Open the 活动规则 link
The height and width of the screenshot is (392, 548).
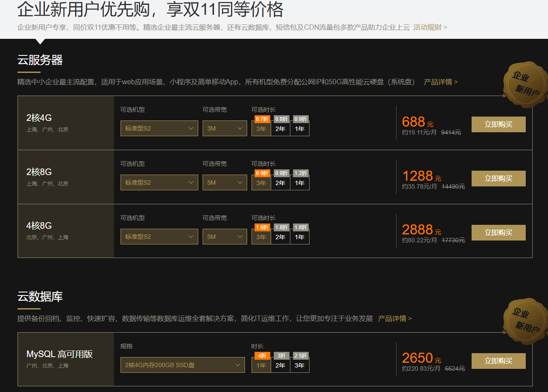tap(430, 27)
